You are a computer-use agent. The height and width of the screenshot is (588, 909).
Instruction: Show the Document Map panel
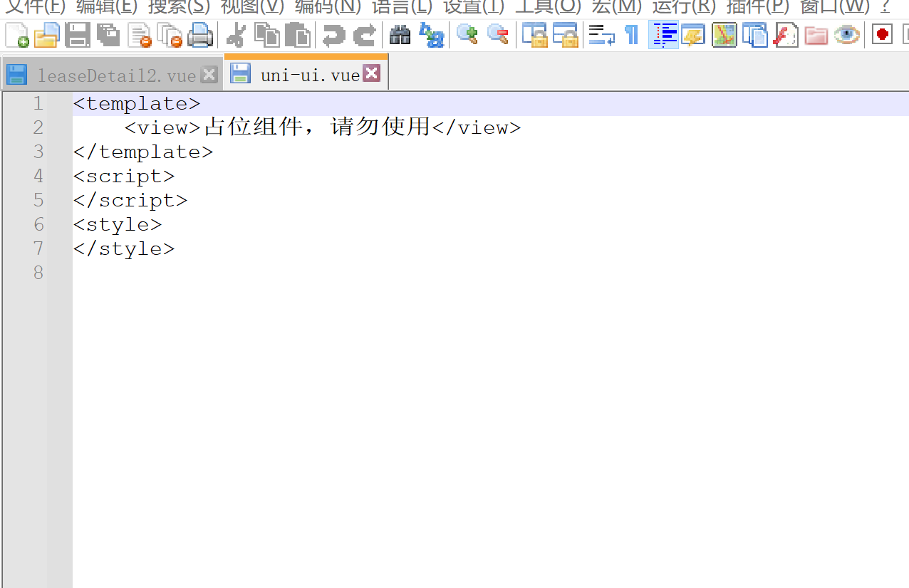[724, 35]
